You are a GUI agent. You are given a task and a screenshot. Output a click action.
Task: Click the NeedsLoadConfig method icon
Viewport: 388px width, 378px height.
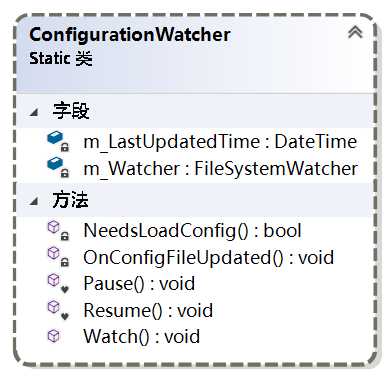coord(58,231)
